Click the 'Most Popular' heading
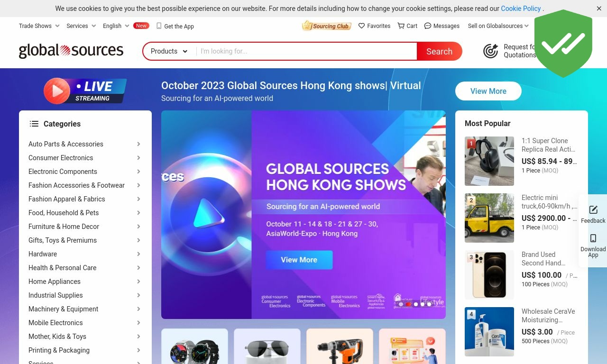Screen dimensions: 607x364 point(487,123)
